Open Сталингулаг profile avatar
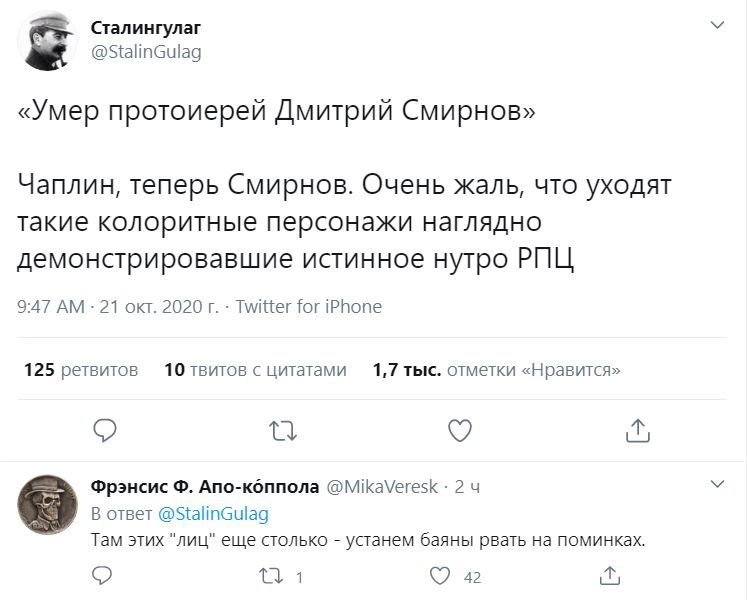The width and height of the screenshot is (747, 600). (49, 41)
